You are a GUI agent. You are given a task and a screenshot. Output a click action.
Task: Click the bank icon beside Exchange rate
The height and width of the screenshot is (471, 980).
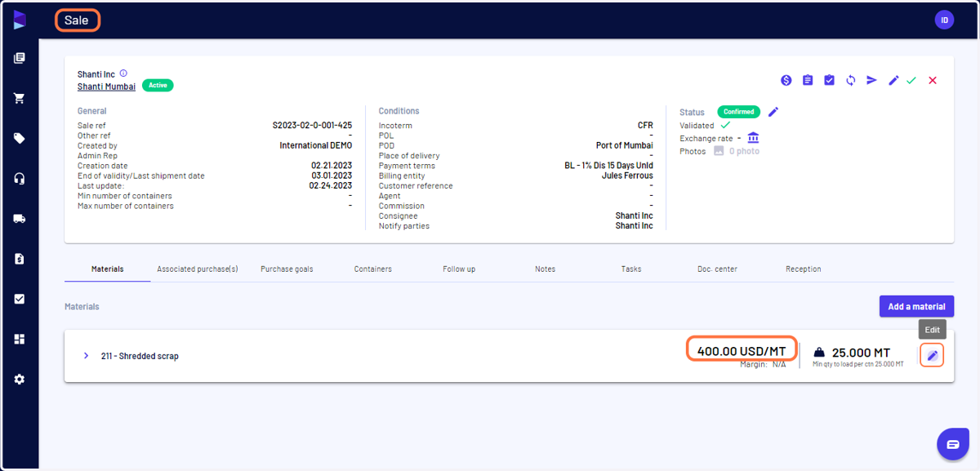(x=753, y=137)
